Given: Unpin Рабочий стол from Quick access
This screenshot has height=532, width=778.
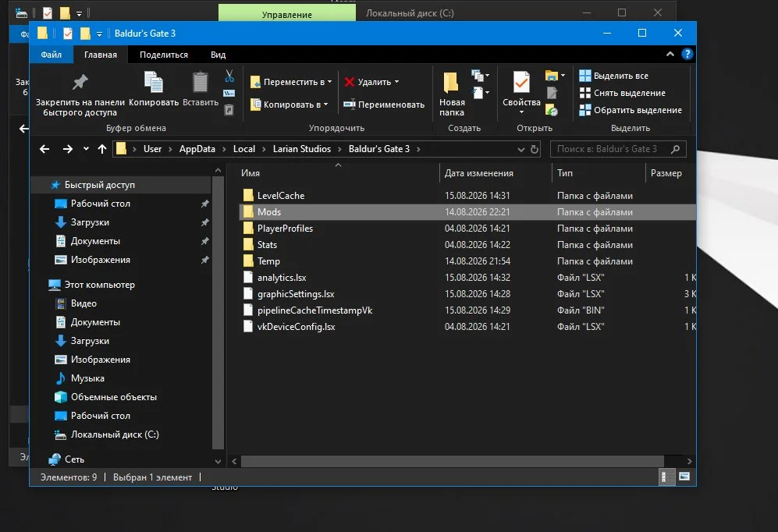Looking at the screenshot, I should pyautogui.click(x=204, y=204).
